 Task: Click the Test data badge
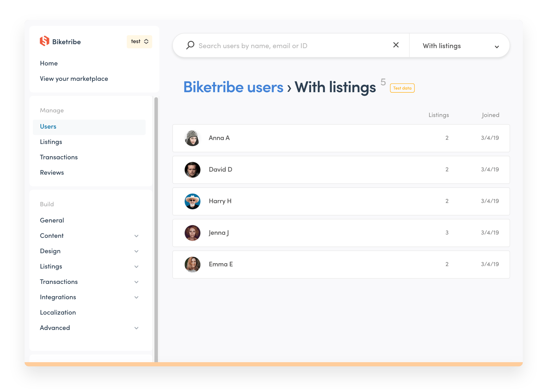tap(402, 88)
